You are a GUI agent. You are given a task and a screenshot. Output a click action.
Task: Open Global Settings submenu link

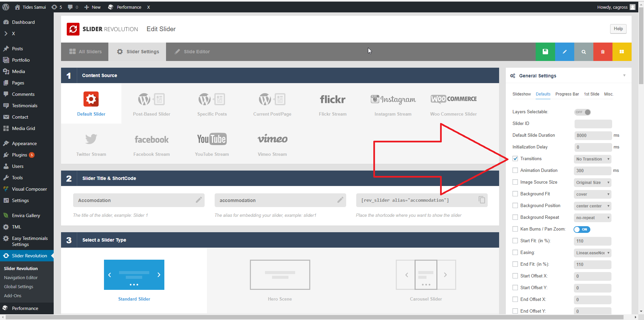point(18,286)
